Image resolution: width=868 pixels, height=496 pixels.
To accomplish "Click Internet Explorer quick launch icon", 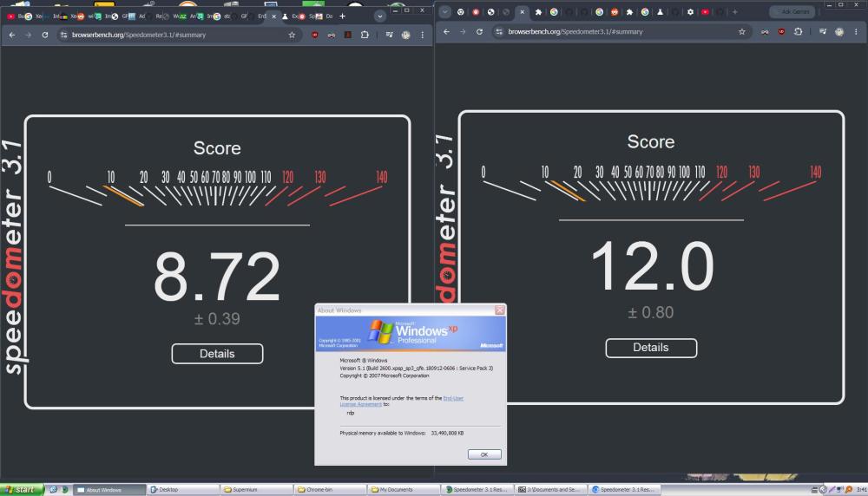I will pos(53,489).
